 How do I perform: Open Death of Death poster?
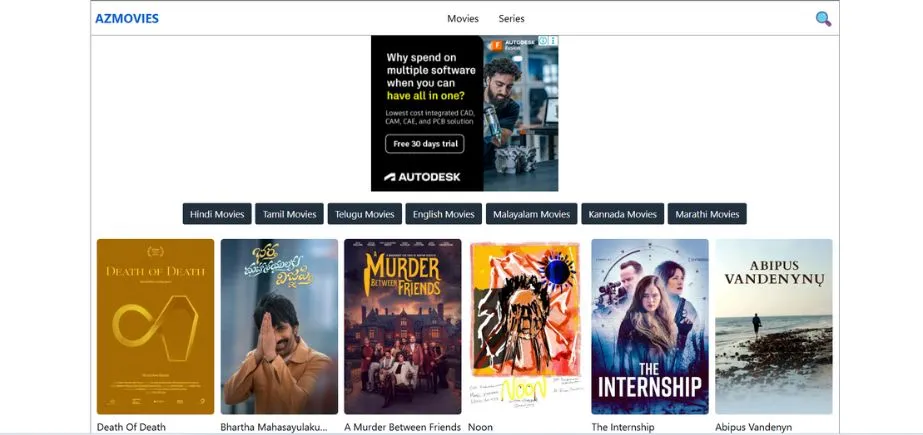(155, 326)
